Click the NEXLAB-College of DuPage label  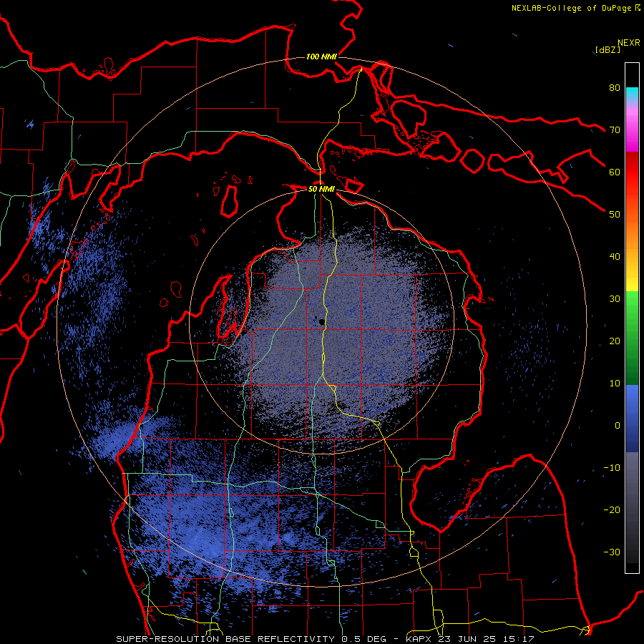pos(571,8)
